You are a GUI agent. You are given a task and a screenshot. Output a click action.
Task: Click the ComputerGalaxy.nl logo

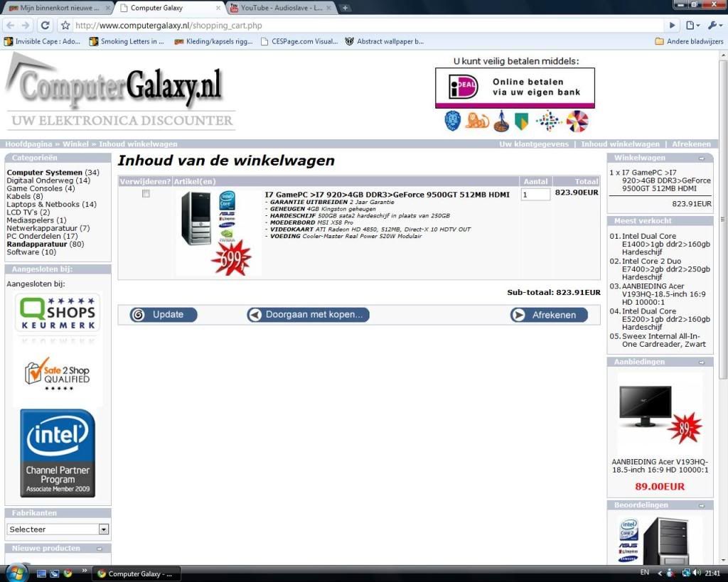[121, 92]
